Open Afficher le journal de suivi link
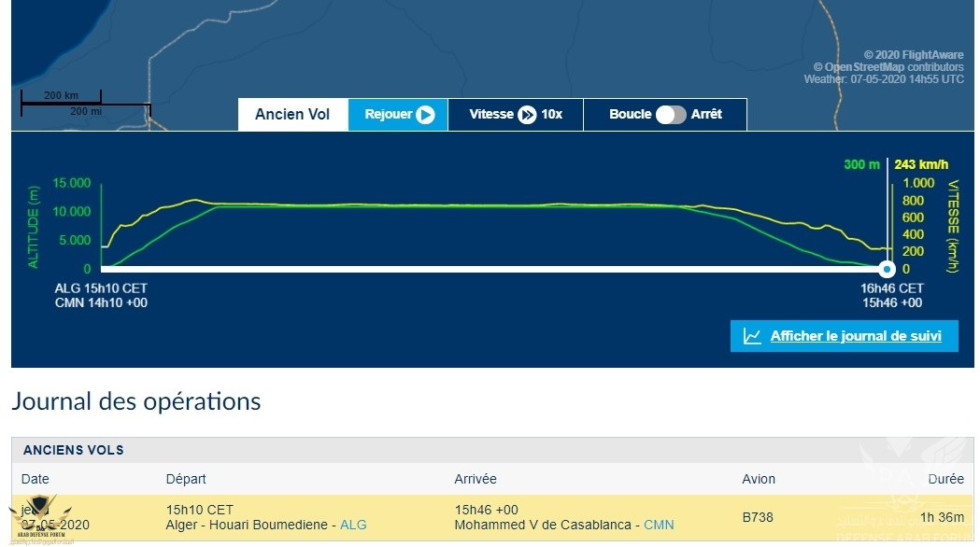The image size is (980, 547). click(x=856, y=336)
